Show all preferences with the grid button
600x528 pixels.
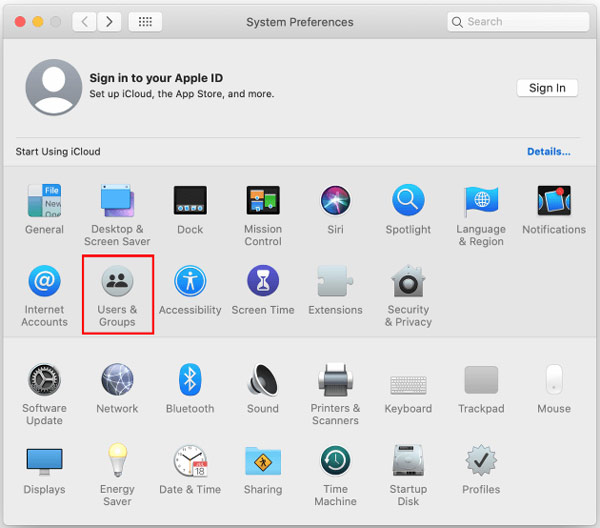coord(145,21)
